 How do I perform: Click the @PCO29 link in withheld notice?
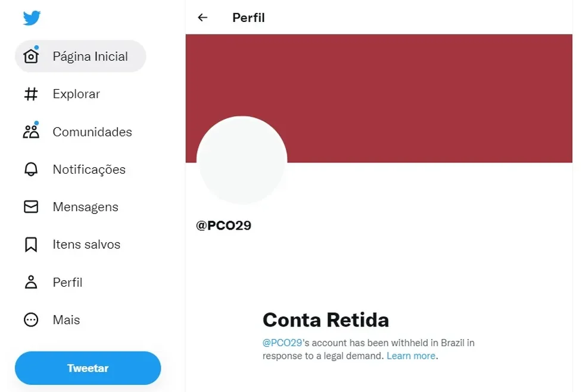click(x=282, y=343)
